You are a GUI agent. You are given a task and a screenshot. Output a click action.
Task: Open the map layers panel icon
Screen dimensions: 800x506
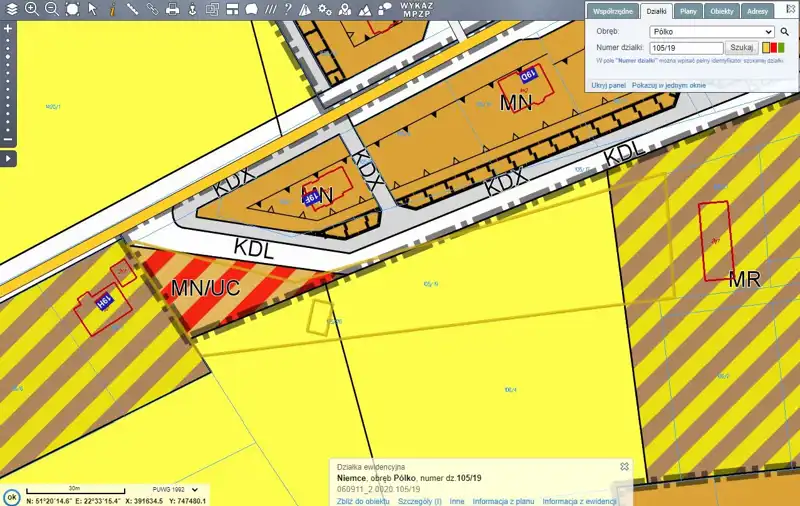tap(10, 9)
